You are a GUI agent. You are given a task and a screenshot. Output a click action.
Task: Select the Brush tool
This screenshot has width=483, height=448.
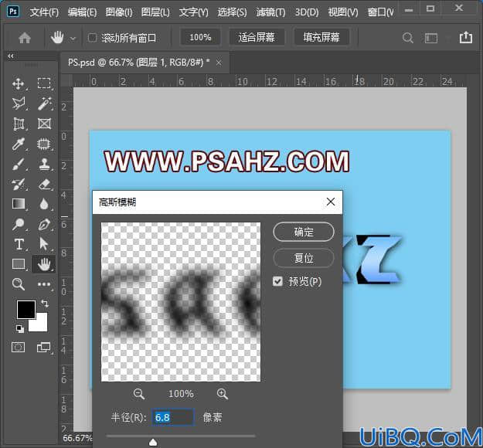pyautogui.click(x=19, y=164)
